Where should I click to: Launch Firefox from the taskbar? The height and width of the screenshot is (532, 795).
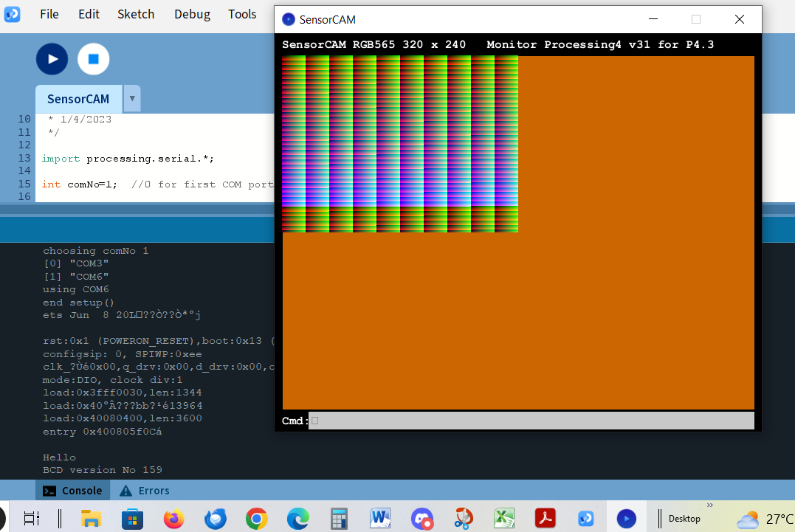tap(173, 519)
